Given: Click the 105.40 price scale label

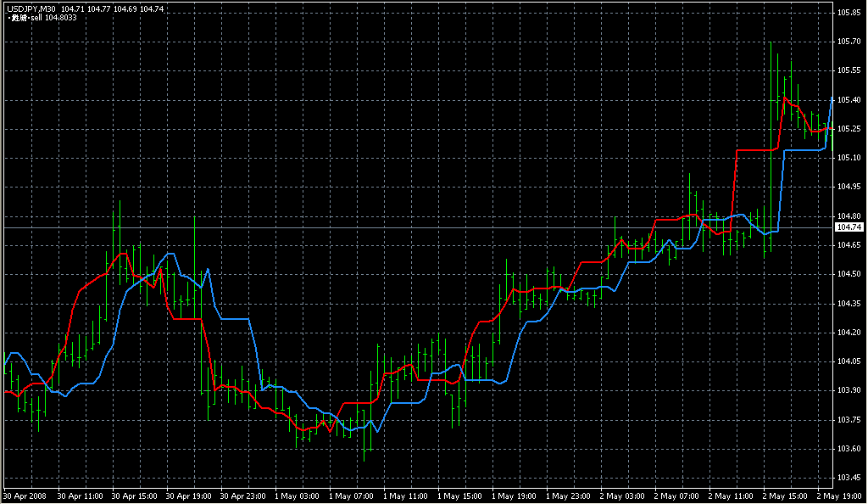Looking at the screenshot, I should (x=849, y=100).
